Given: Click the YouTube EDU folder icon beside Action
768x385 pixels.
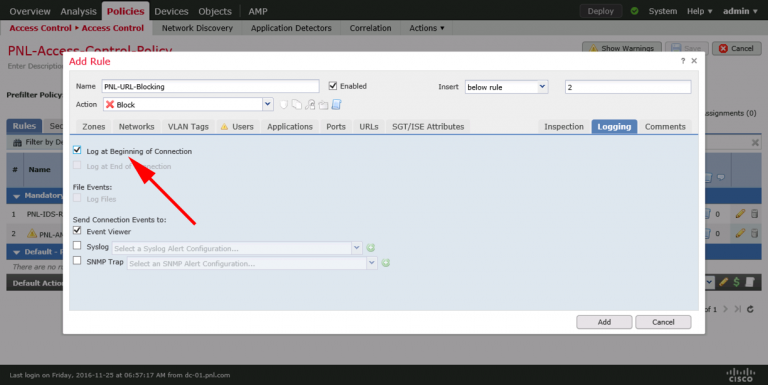Looking at the screenshot, I should 323,104.
